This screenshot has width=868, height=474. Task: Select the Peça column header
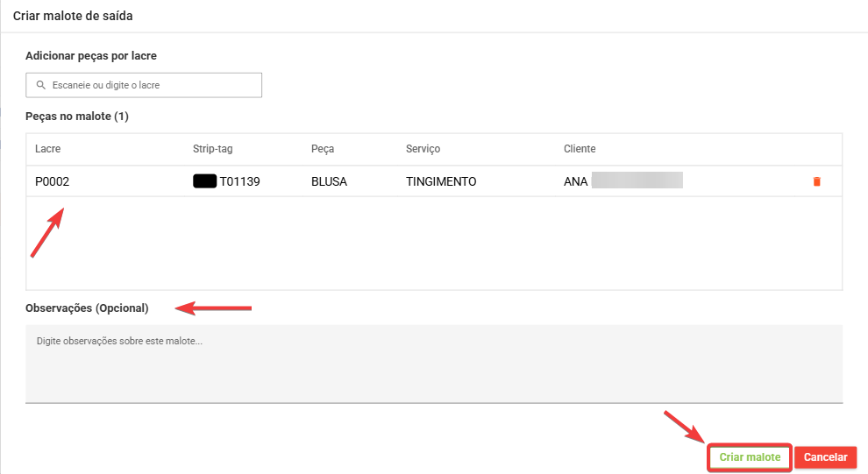[323, 149]
